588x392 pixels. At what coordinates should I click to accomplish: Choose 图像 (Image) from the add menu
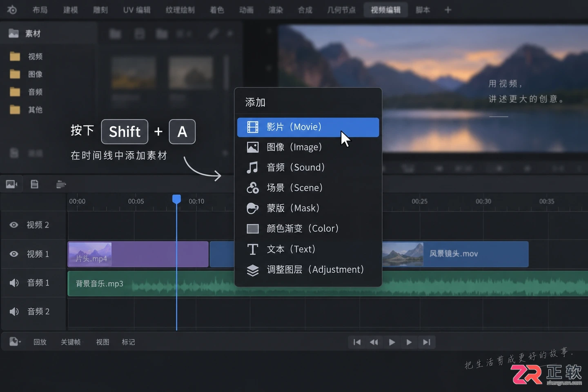[x=308, y=147]
